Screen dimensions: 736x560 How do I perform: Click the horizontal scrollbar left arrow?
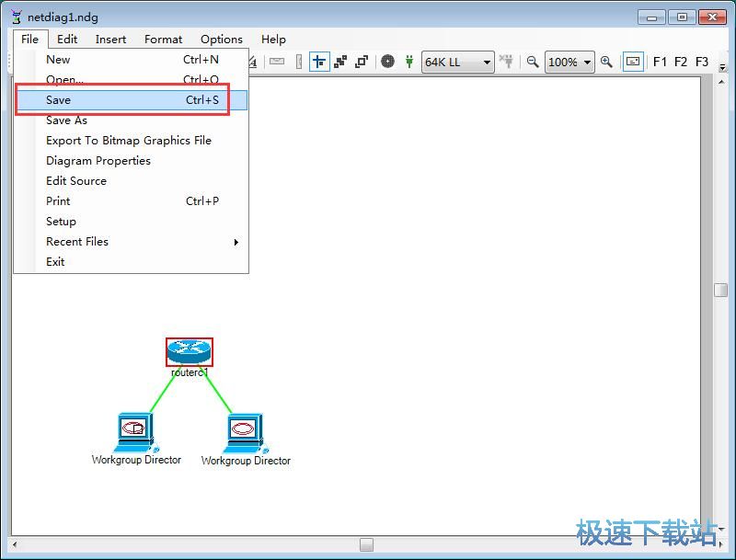click(x=15, y=544)
